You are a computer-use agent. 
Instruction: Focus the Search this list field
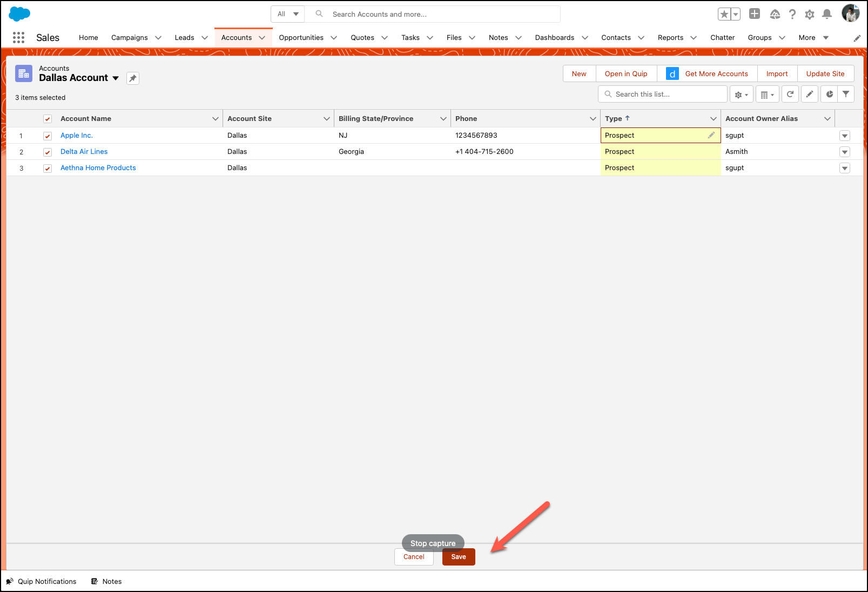click(x=663, y=94)
